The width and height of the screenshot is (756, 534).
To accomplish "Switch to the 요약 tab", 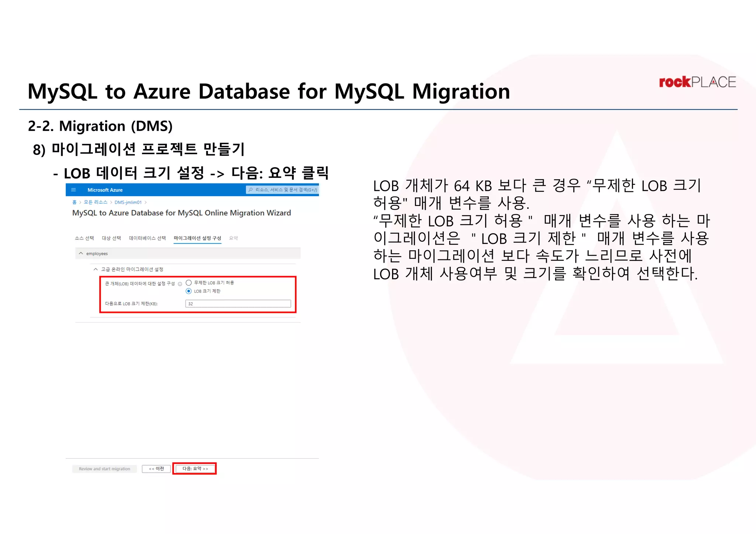I will (233, 238).
